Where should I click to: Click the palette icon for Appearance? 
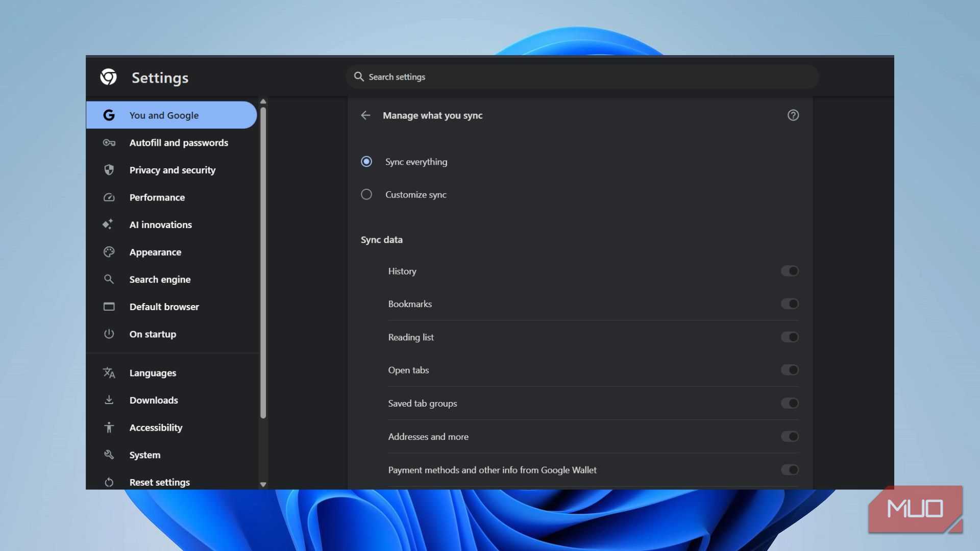coord(109,252)
